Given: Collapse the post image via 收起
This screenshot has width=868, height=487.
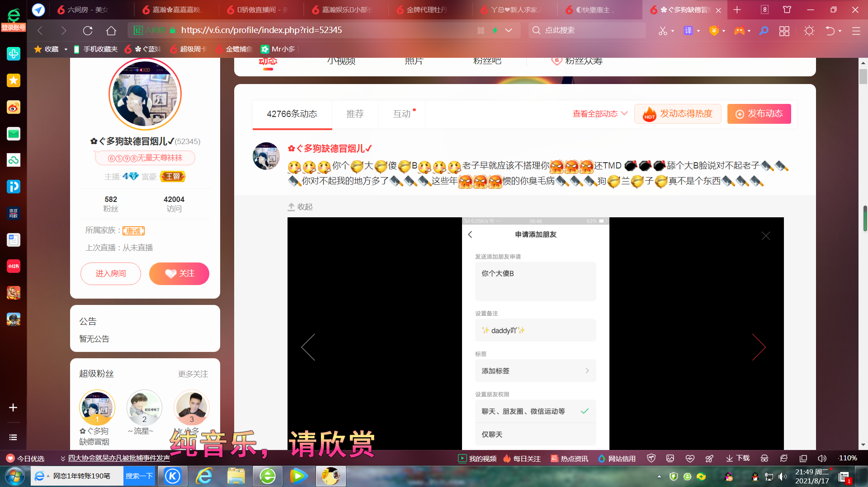Looking at the screenshot, I should click(300, 207).
